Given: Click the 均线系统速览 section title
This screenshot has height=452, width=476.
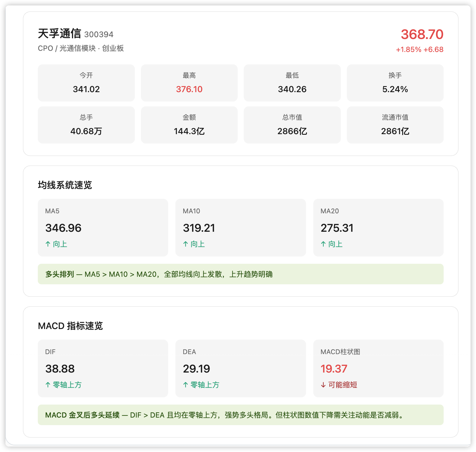Looking at the screenshot, I should [x=65, y=185].
